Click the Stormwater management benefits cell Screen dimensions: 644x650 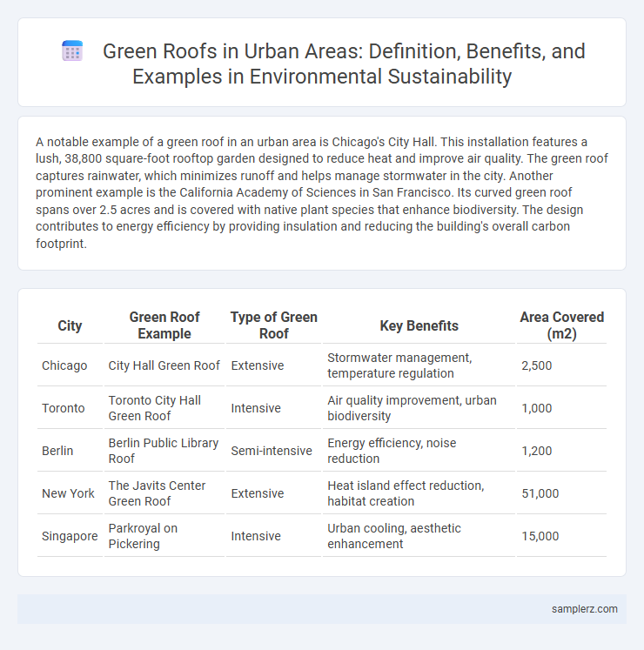click(x=419, y=365)
